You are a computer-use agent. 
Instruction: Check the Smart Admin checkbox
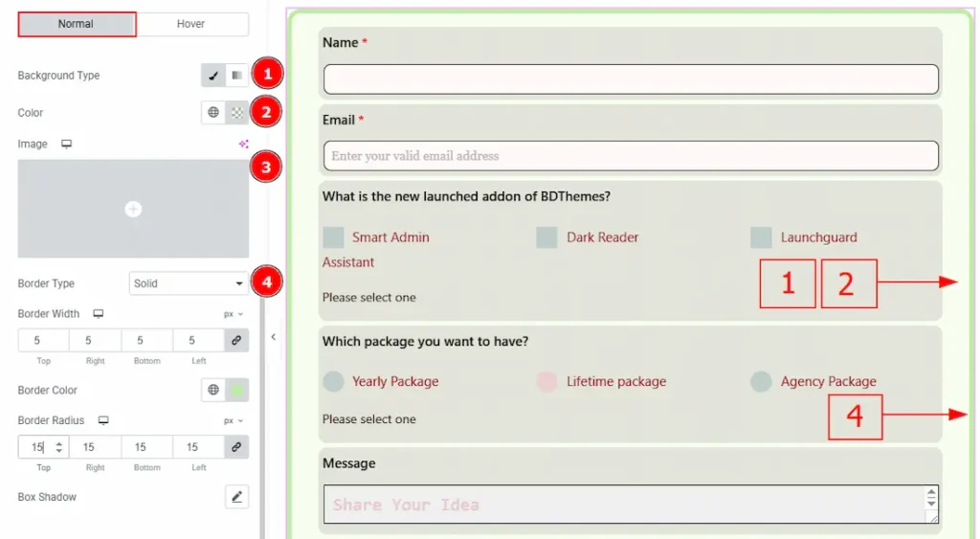tap(333, 237)
